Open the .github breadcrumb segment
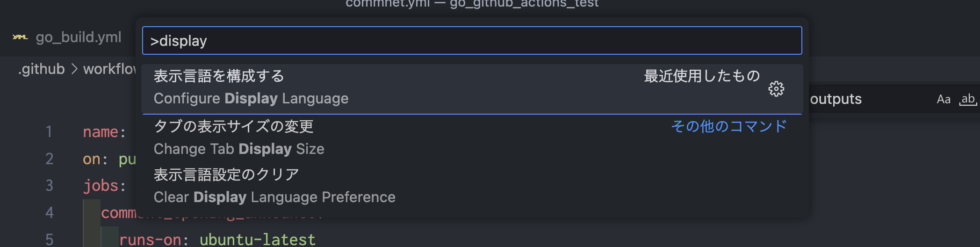The height and width of the screenshot is (247, 980). click(x=42, y=69)
